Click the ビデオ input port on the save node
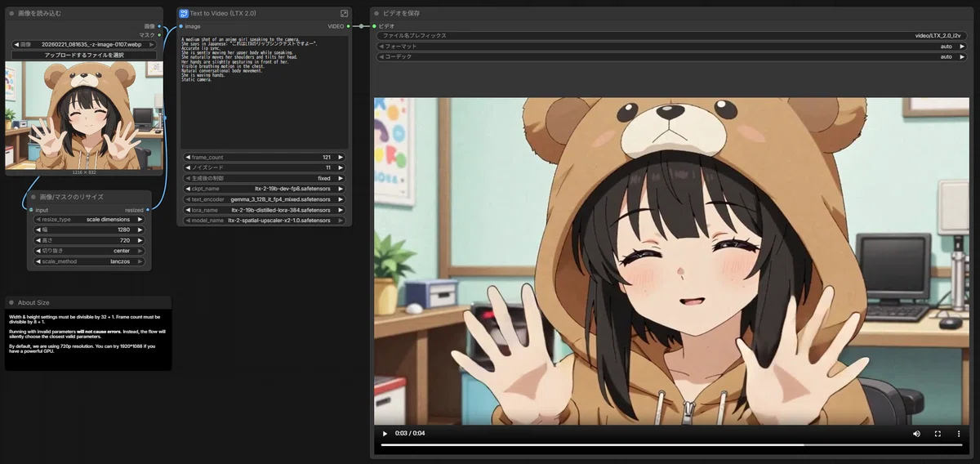The width and height of the screenshot is (980, 464). tap(374, 26)
